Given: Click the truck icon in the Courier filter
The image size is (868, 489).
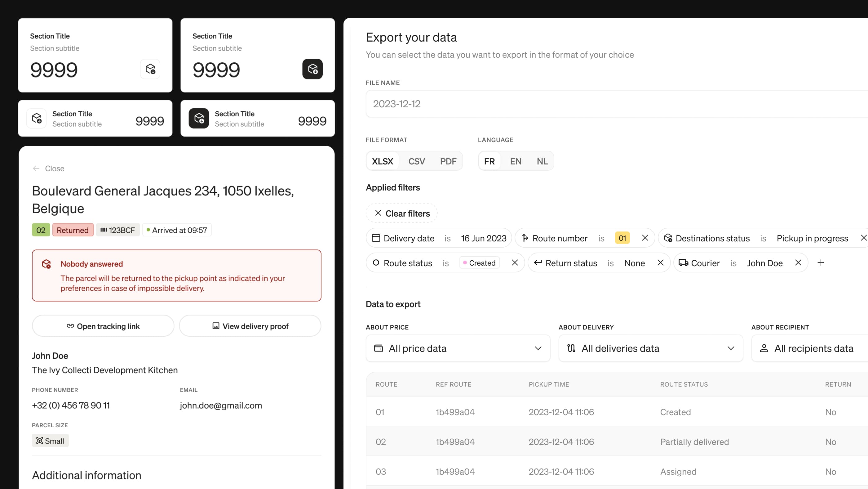Looking at the screenshot, I should tap(683, 263).
